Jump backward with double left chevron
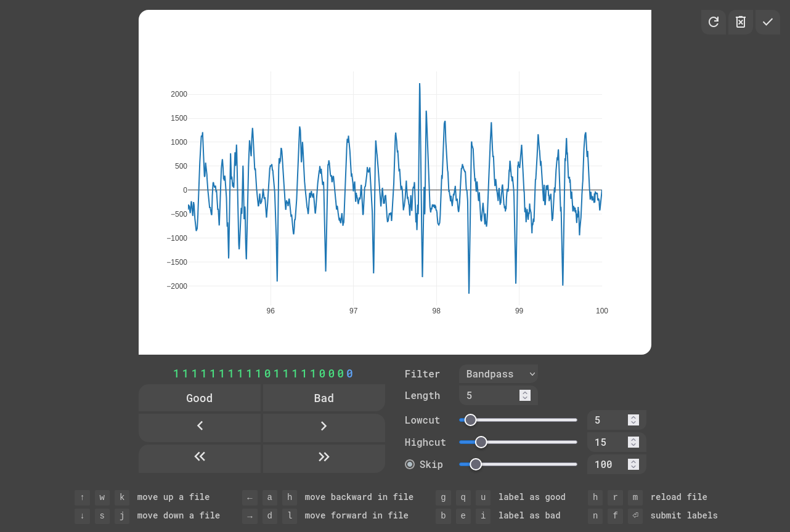The width and height of the screenshot is (790, 532). (200, 456)
